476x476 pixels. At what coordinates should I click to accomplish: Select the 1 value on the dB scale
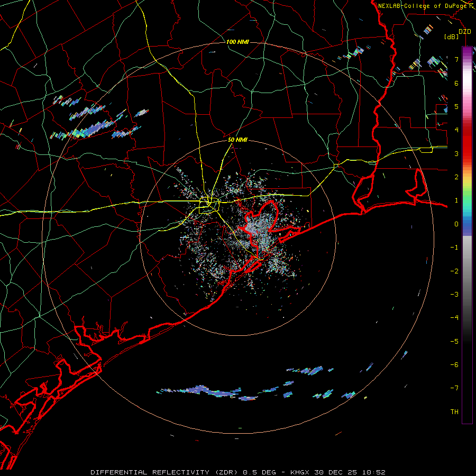tap(456, 200)
